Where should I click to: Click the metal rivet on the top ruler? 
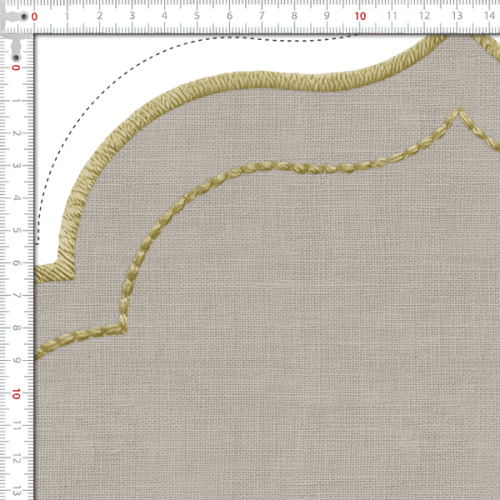24,16
